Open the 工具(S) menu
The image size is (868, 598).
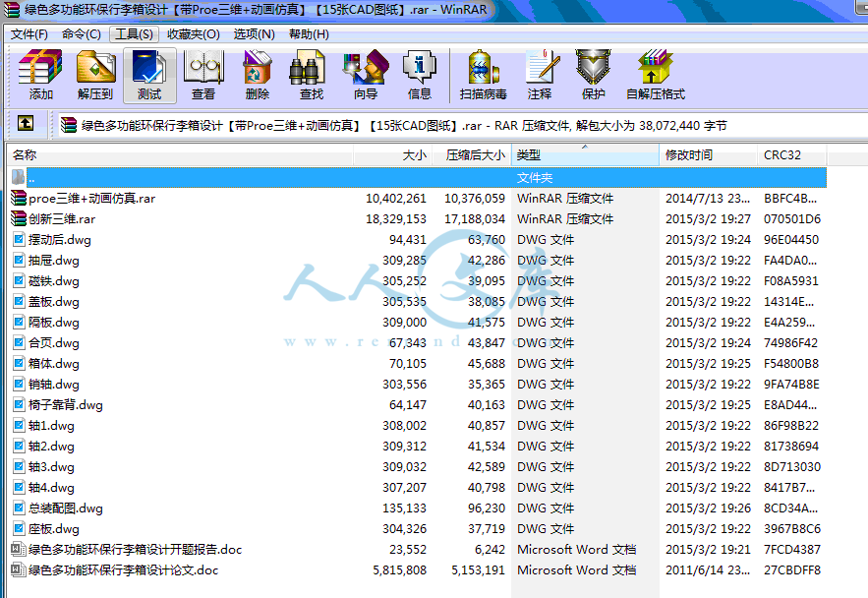(134, 34)
